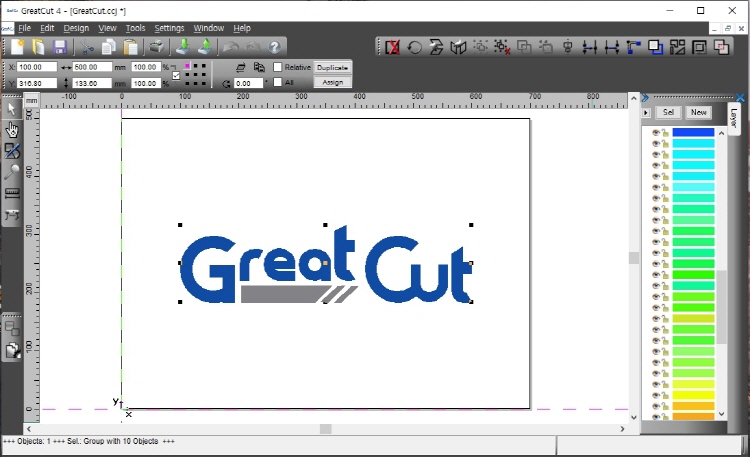The height and width of the screenshot is (457, 750).
Task: Click the rotate icon in right toolbar
Action: [414, 47]
